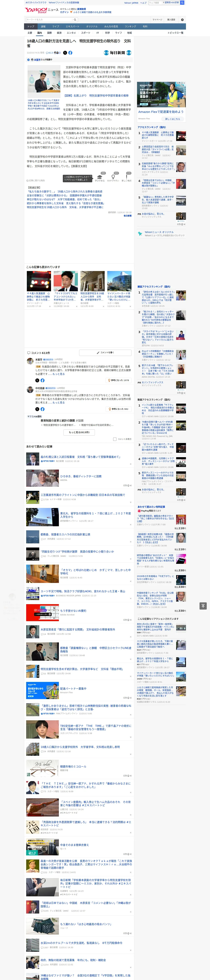The height and width of the screenshot is (980, 210).
Task: Open article 嵐の札幌公演と入試日程重複
Action: pos(80,457)
